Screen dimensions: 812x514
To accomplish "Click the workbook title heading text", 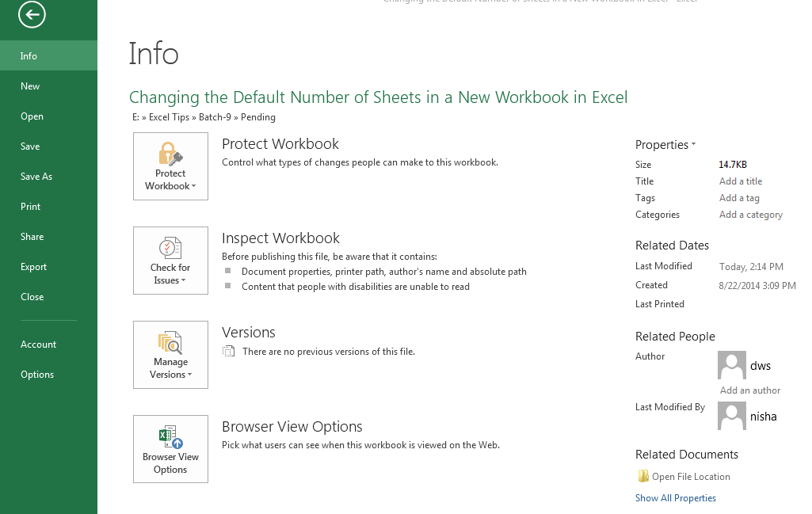I will tap(378, 97).
